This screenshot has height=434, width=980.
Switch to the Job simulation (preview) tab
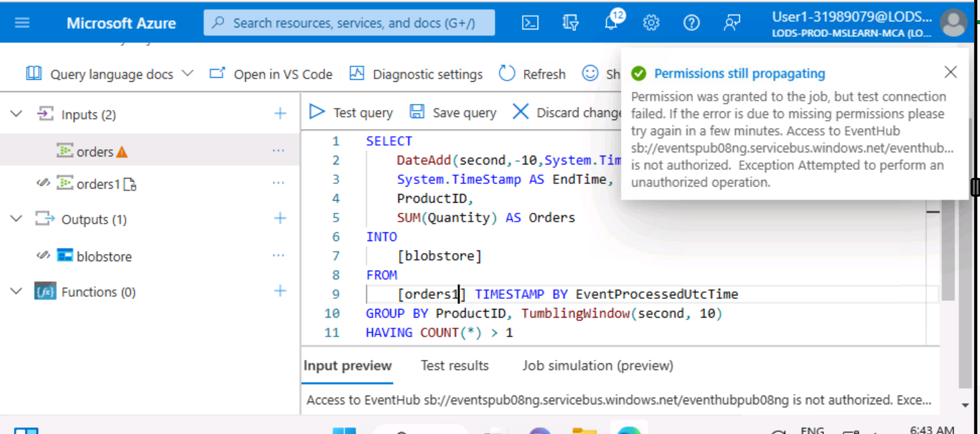click(x=598, y=365)
